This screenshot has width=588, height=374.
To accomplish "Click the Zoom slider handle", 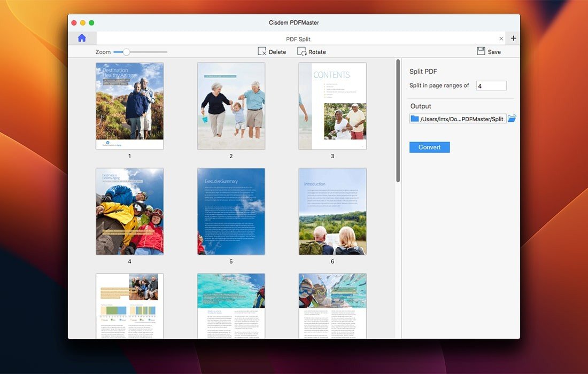I will [126, 52].
